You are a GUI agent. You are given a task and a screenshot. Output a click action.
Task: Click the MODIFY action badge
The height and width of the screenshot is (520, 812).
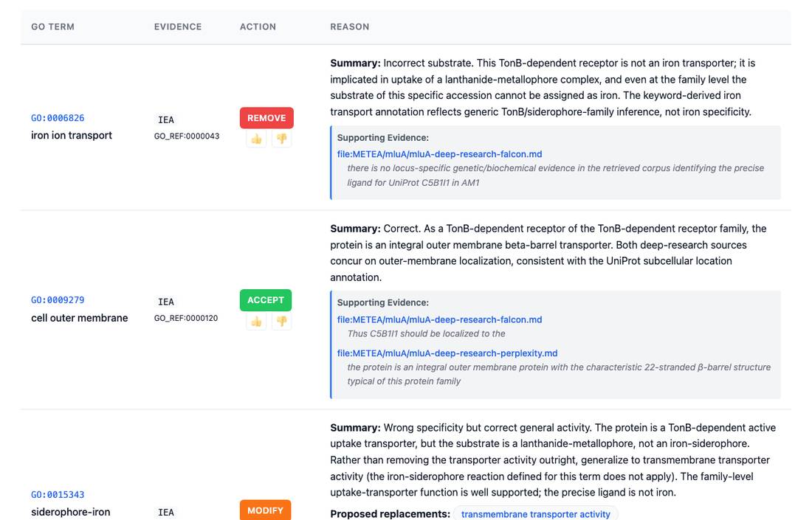click(265, 510)
